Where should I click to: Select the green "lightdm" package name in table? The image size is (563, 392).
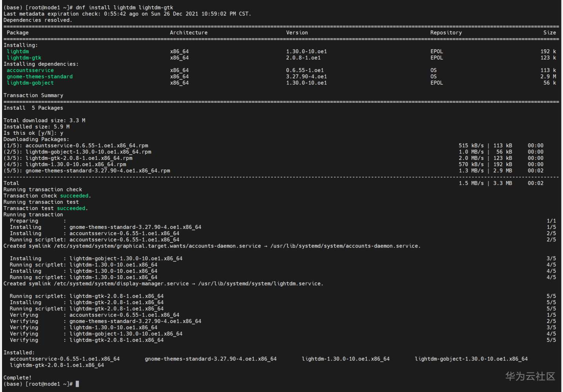coord(18,51)
